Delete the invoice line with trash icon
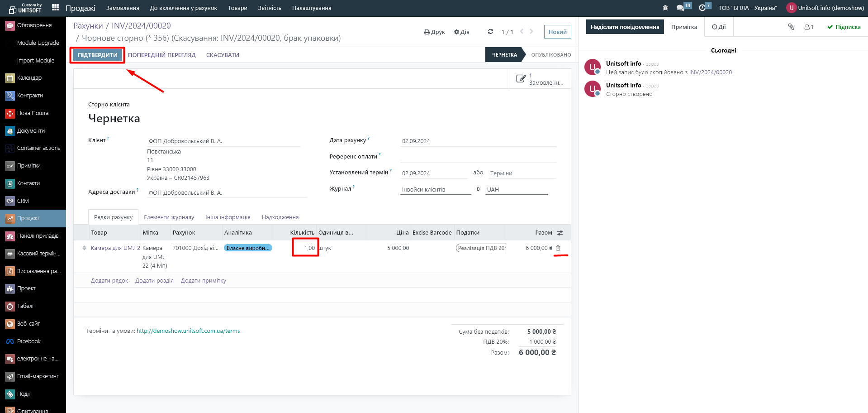Screen dimensions: 868x413 click(558, 248)
